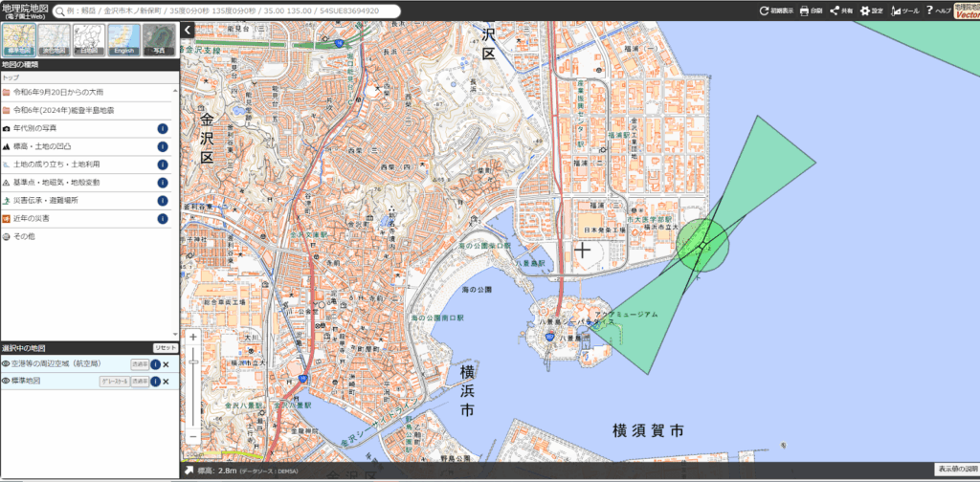Remove the 標準地図 layer

pyautogui.click(x=167, y=382)
